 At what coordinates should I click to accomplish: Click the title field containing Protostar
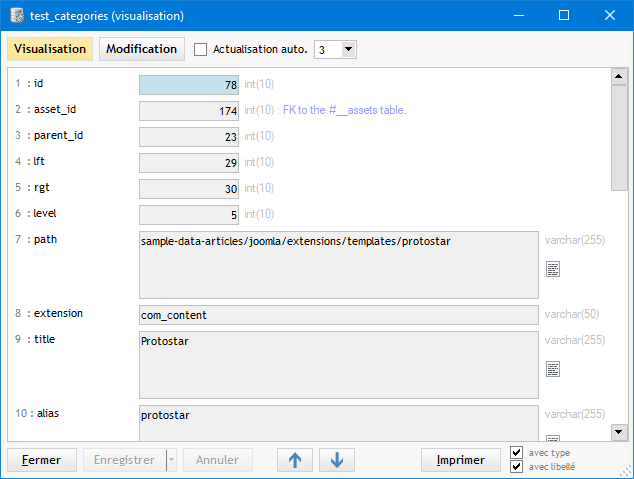click(x=339, y=365)
